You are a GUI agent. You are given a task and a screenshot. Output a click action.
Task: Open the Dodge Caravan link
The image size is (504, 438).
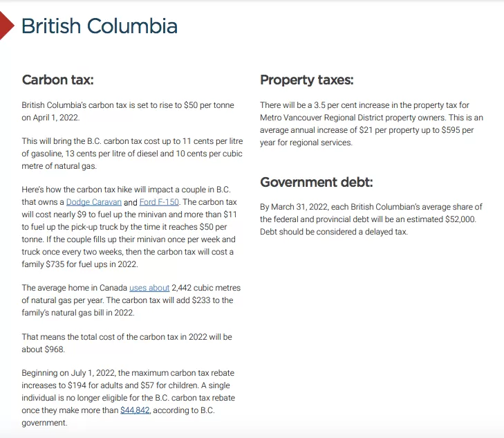pyautogui.click(x=94, y=202)
